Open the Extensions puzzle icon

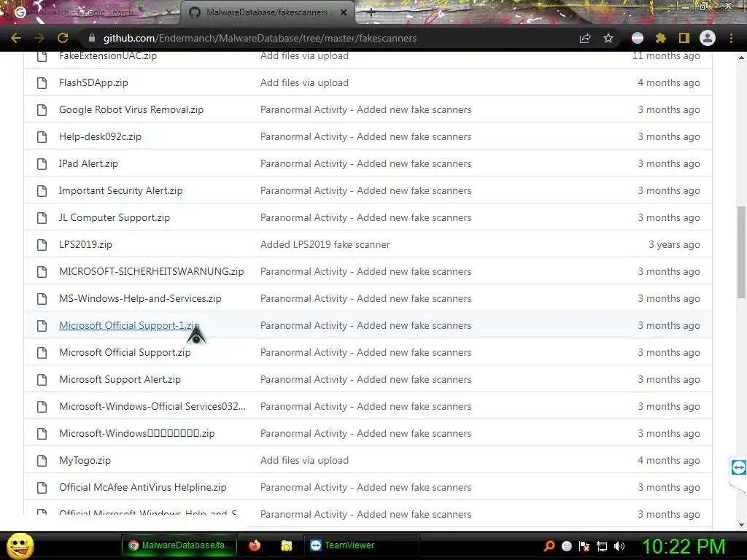click(x=660, y=38)
